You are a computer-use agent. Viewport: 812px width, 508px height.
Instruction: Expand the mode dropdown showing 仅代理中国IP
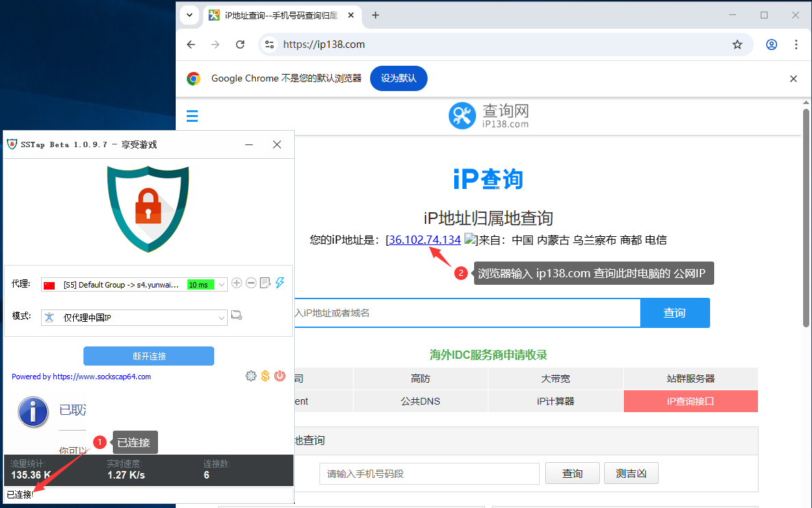point(221,318)
